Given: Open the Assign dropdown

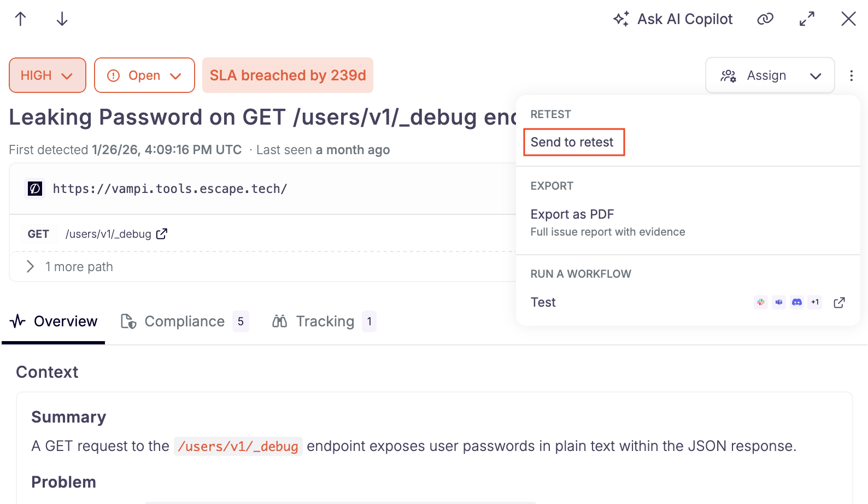Looking at the screenshot, I should (x=770, y=75).
